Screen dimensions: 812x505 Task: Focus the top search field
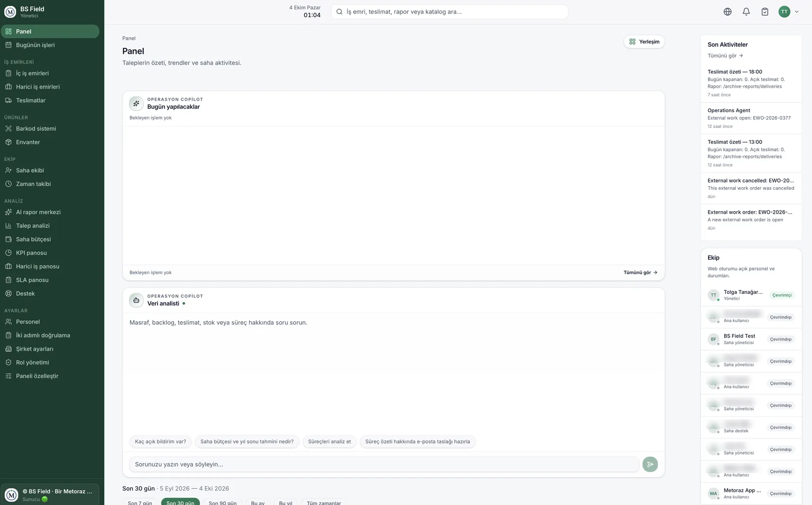pyautogui.click(x=449, y=12)
